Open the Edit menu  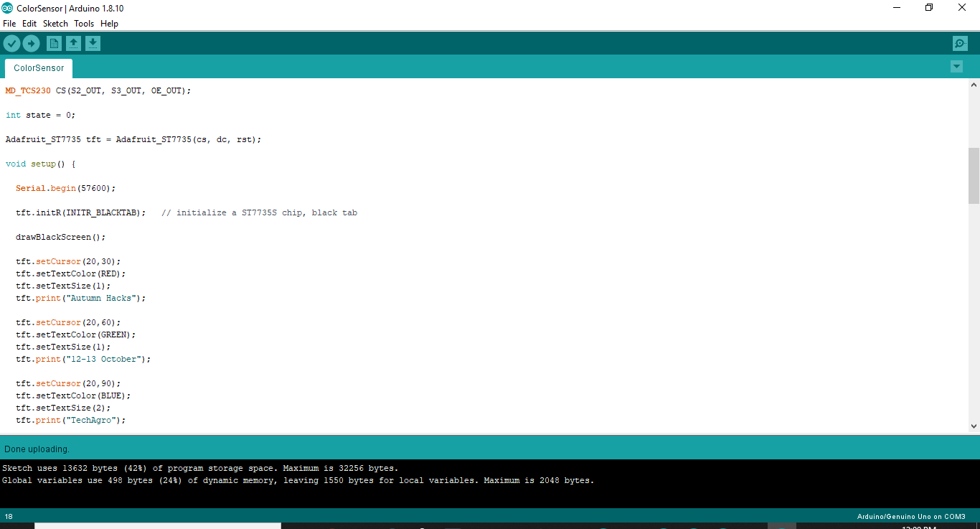[x=29, y=24]
